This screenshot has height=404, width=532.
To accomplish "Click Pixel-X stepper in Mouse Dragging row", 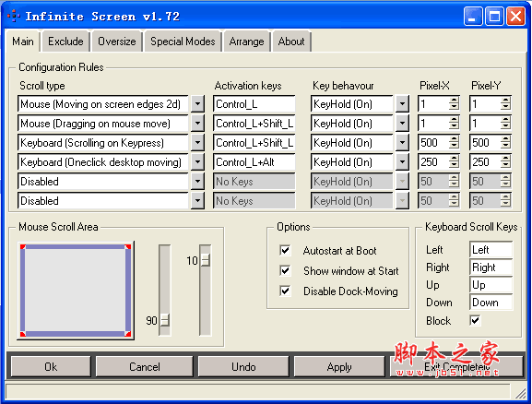I will coord(454,124).
